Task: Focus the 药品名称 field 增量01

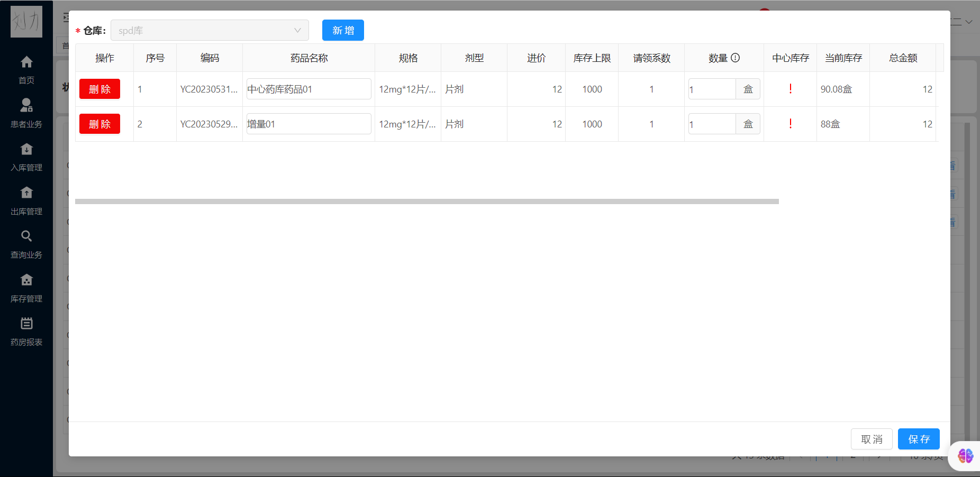Action: click(309, 124)
